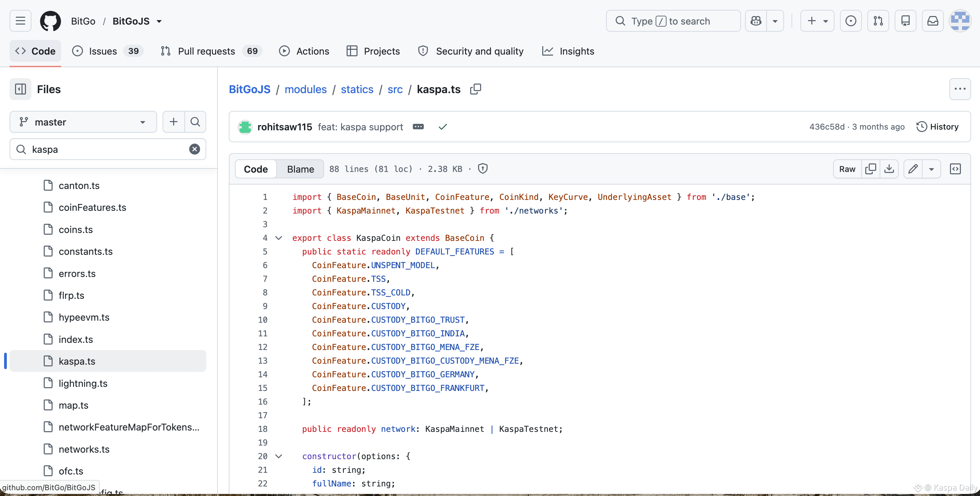Switch to Blame view
Screen dimensions: 980x496
pyautogui.click(x=300, y=169)
